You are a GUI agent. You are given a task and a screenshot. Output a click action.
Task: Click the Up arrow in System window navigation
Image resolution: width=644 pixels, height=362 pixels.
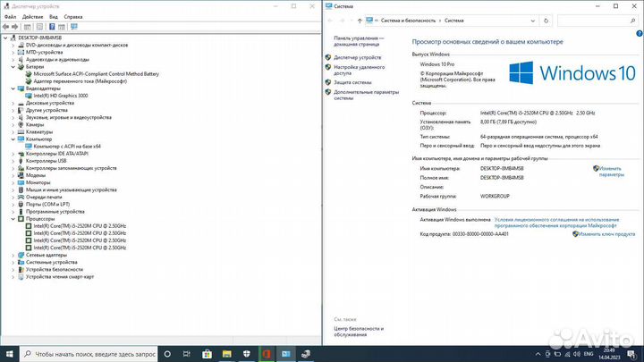pyautogui.click(x=360, y=21)
